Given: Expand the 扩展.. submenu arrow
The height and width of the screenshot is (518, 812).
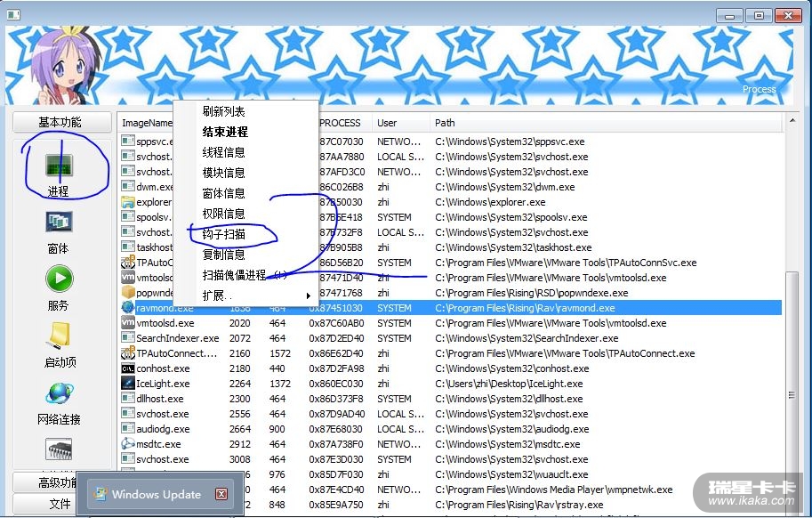Looking at the screenshot, I should (308, 295).
